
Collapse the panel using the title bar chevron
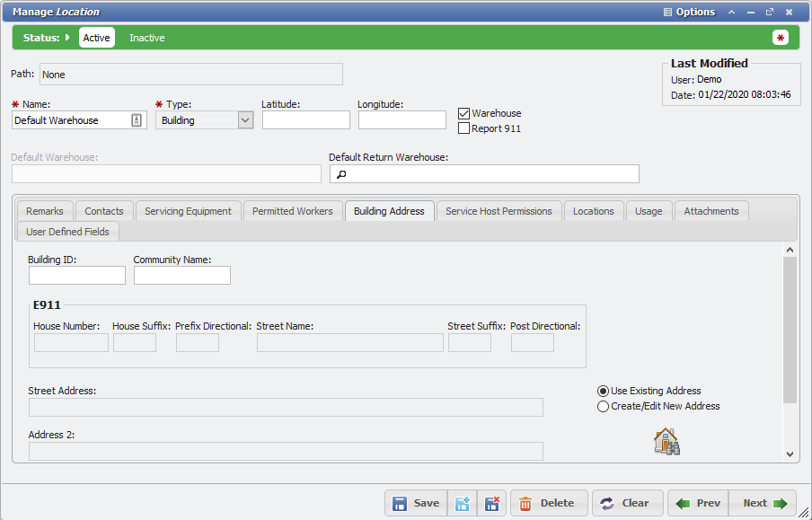click(x=732, y=13)
